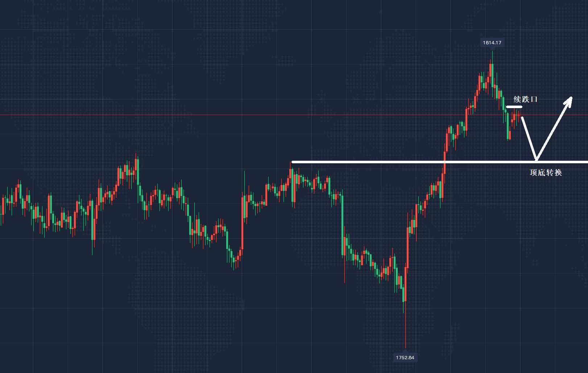Click the 1752.84 low price label
Image resolution: width=588 pixels, height=373 pixels.
coord(405,357)
